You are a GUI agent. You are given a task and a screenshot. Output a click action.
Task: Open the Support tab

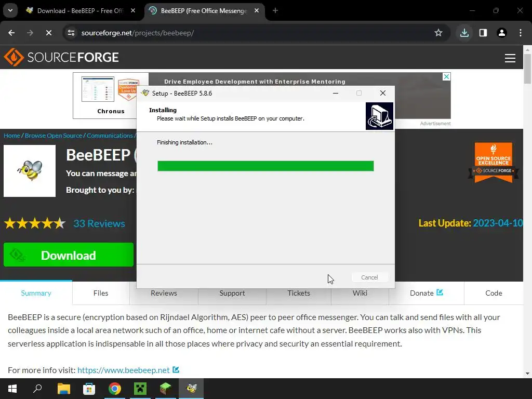(232, 293)
